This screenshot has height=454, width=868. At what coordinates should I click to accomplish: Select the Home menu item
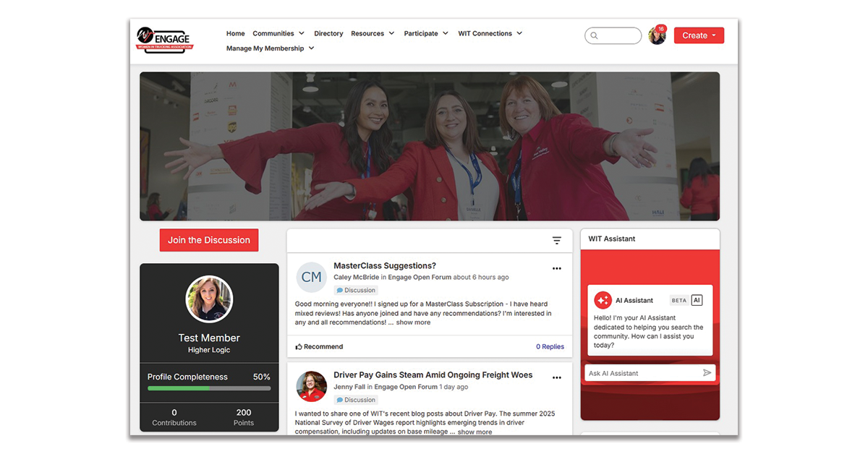[235, 33]
